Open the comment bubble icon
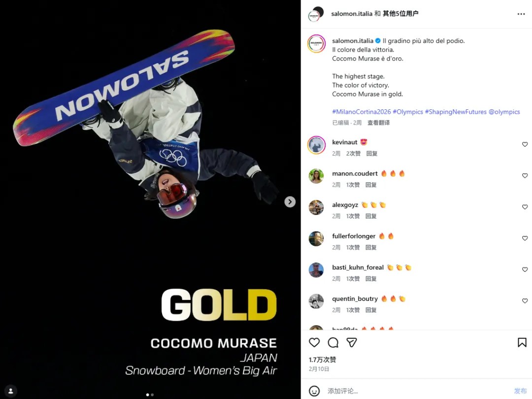The width and height of the screenshot is (532, 399). coord(333,342)
